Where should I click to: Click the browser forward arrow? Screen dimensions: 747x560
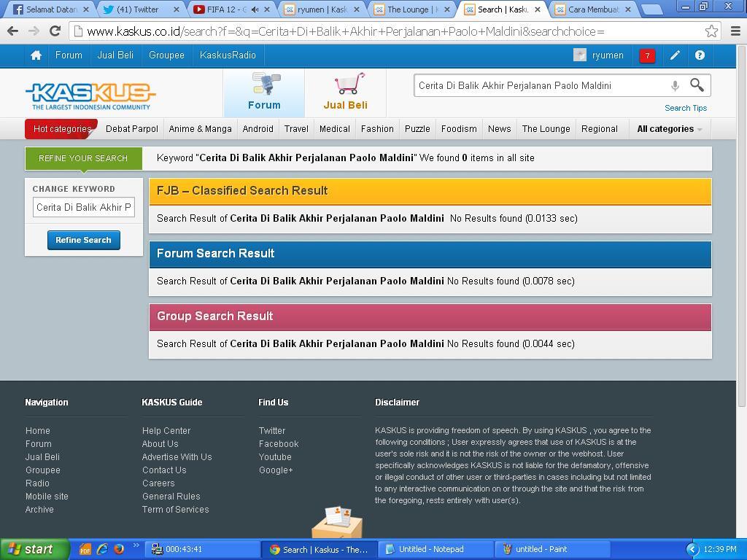34,31
